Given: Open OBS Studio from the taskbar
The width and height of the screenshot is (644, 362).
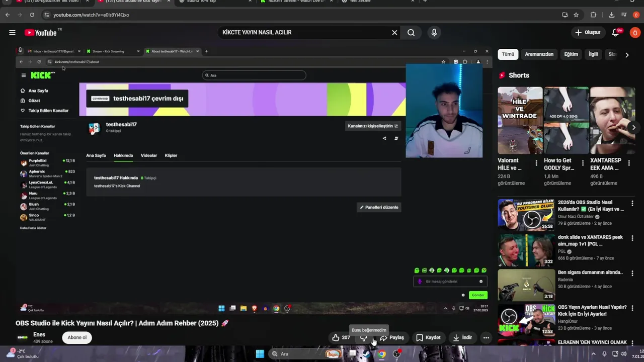Looking at the screenshot, I should pyautogui.click(x=397, y=354).
